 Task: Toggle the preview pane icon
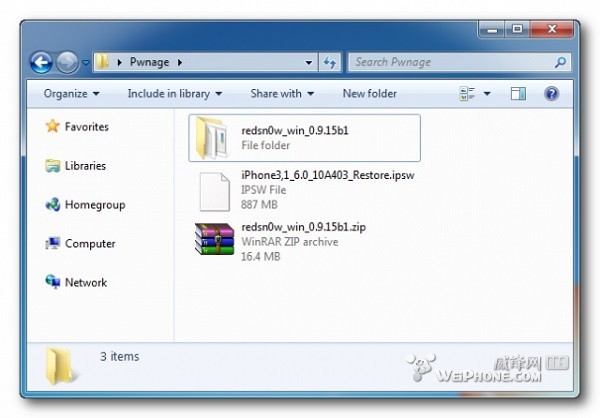coord(519,94)
